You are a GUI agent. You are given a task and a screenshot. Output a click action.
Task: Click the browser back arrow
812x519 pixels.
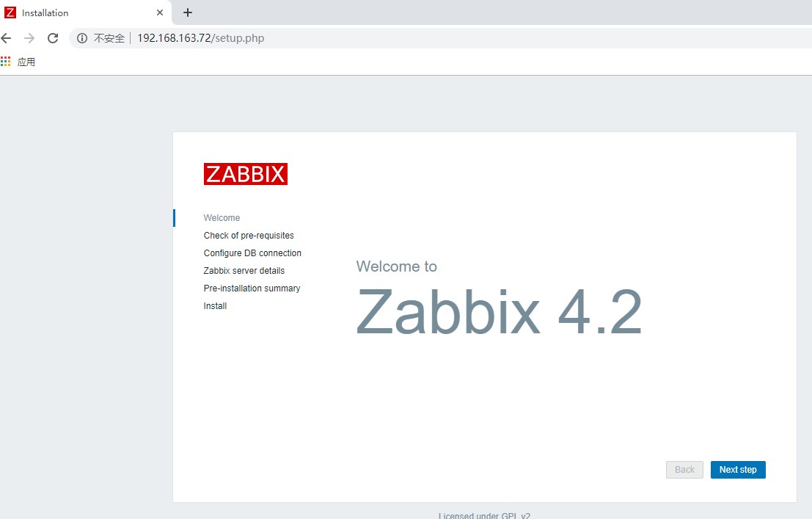click(6, 38)
